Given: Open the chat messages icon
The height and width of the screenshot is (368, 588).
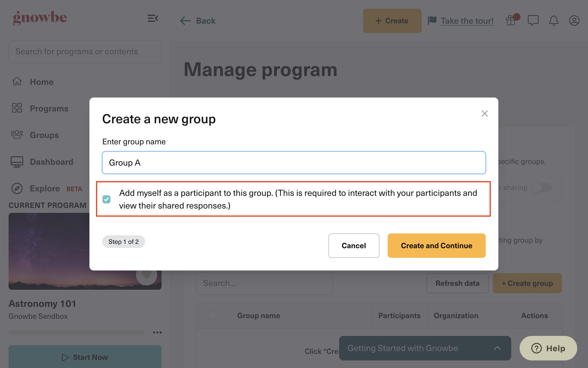Looking at the screenshot, I should point(533,20).
